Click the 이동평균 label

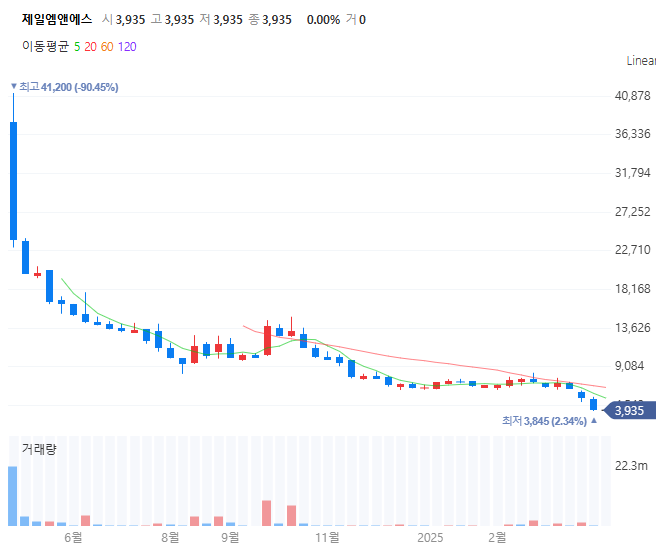point(45,46)
